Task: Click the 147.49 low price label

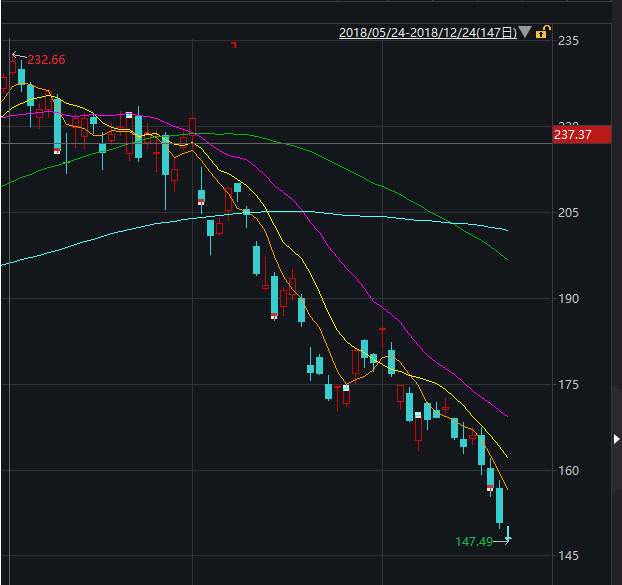Action: (474, 541)
